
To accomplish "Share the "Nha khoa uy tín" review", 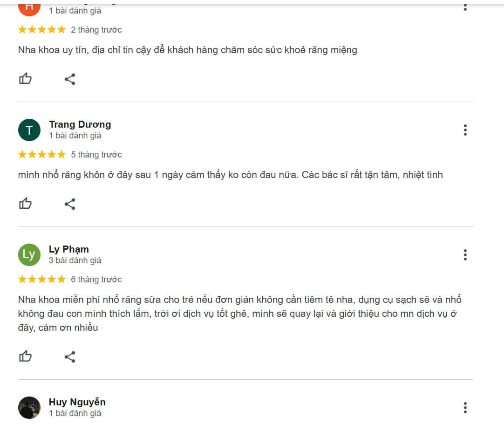I will 70,79.
